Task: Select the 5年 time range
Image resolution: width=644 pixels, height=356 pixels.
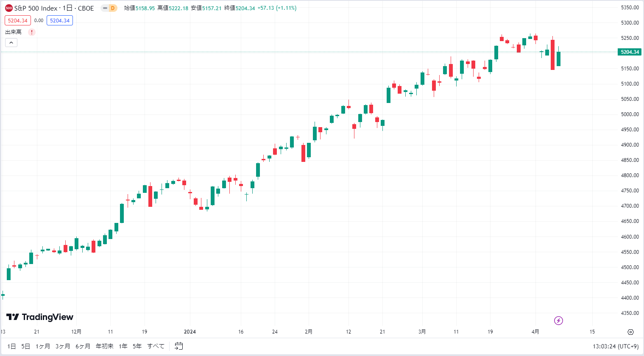Action: point(137,346)
